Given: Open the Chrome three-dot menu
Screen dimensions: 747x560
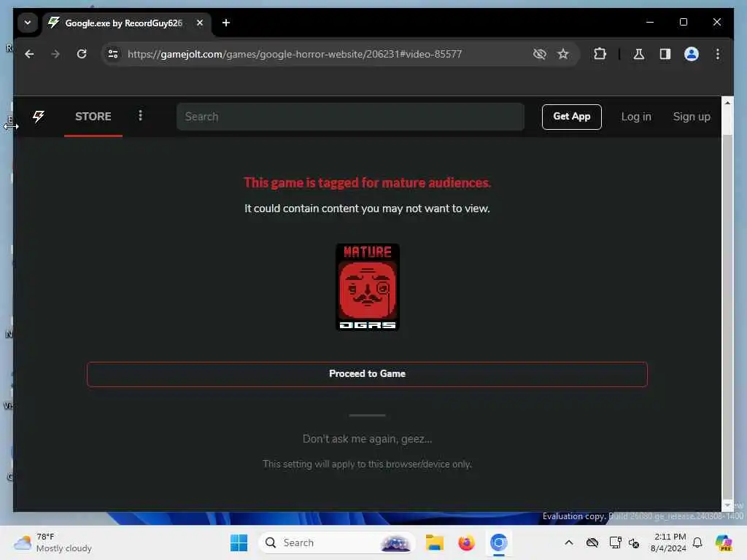Looking at the screenshot, I should point(718,54).
